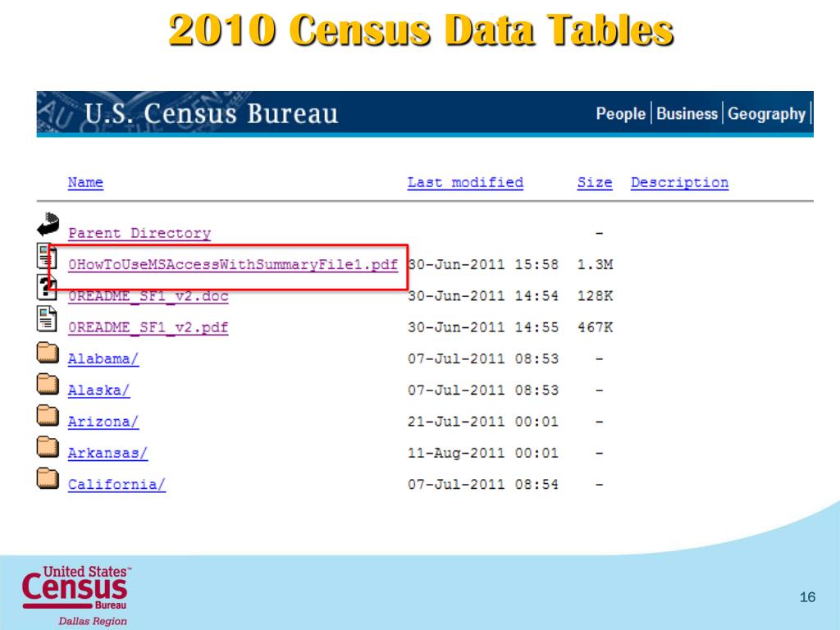Click the document icon beside 0HowToUseMSAccessWithSummaryFile1.pdf
Screen dimensions: 840x630
(47, 256)
